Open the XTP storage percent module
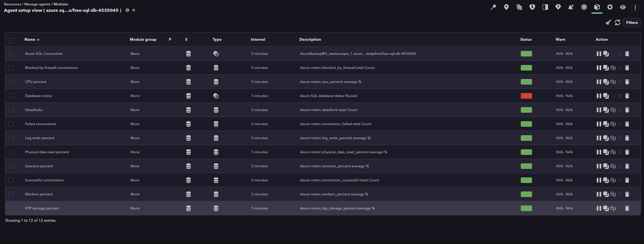 (x=42, y=208)
